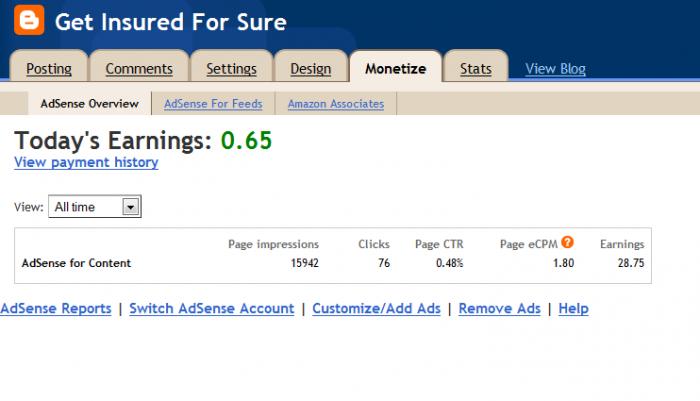The width and height of the screenshot is (700, 401).
Task: Click the Get Insured For Sure title
Action: click(x=171, y=21)
